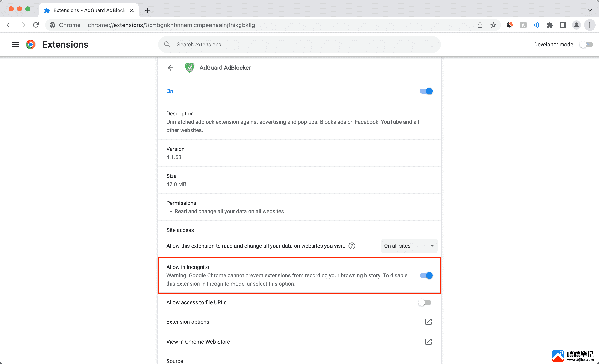
Task: Click the search magnifier icon
Action: click(x=167, y=44)
